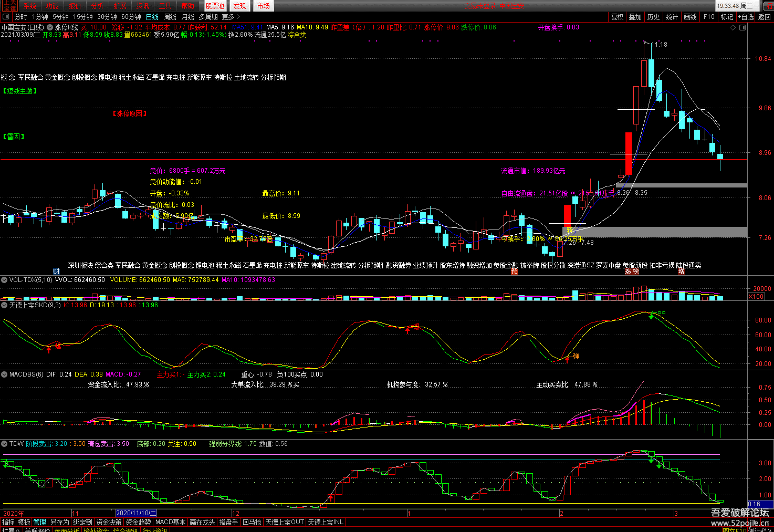Image resolution: width=774 pixels, height=532 pixels.
Task: Click the X100 volume scale label
Action: pos(756,297)
